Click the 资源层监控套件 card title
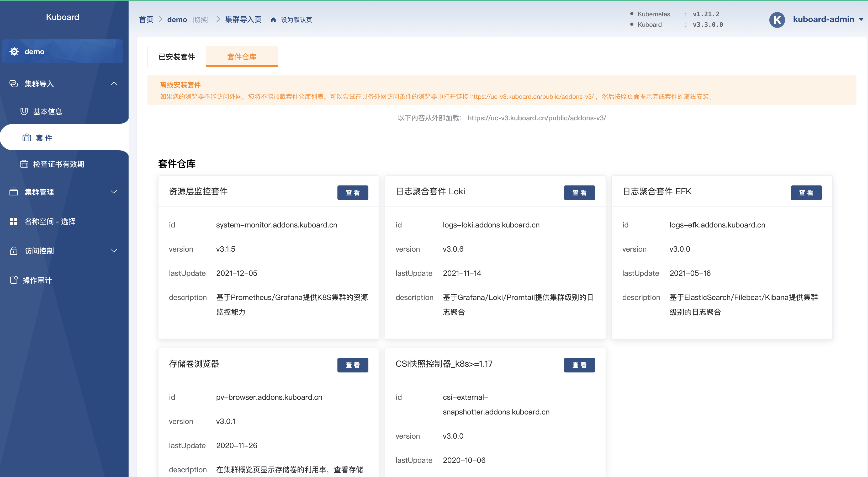868x477 pixels. point(198,191)
